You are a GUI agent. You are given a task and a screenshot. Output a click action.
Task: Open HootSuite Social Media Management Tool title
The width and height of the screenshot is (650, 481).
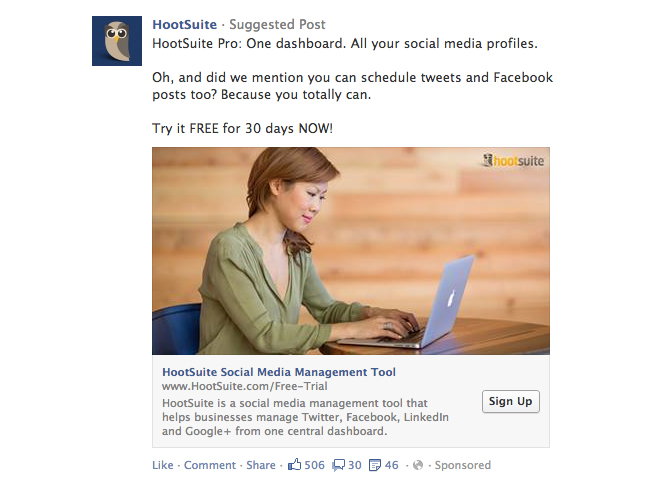pos(279,372)
